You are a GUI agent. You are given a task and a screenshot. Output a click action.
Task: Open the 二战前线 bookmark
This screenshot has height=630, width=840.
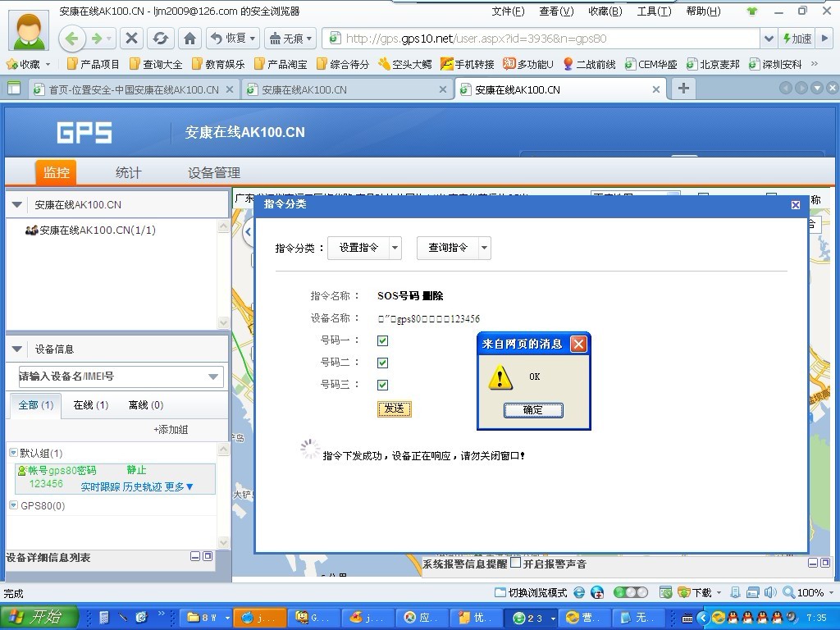coord(589,64)
